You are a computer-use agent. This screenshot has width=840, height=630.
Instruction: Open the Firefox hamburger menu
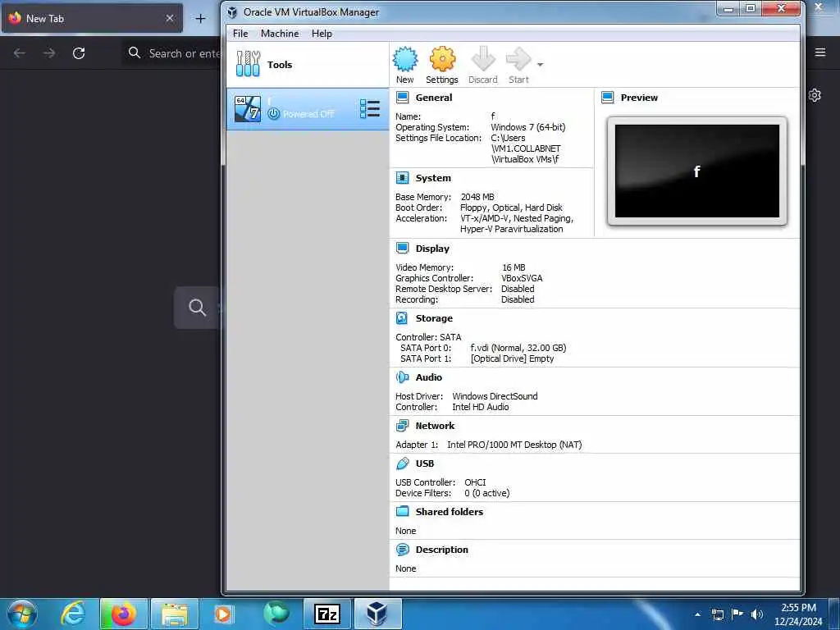pyautogui.click(x=820, y=52)
